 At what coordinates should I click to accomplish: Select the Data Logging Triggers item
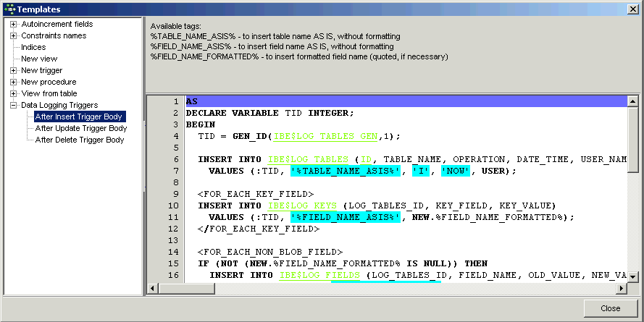59,105
